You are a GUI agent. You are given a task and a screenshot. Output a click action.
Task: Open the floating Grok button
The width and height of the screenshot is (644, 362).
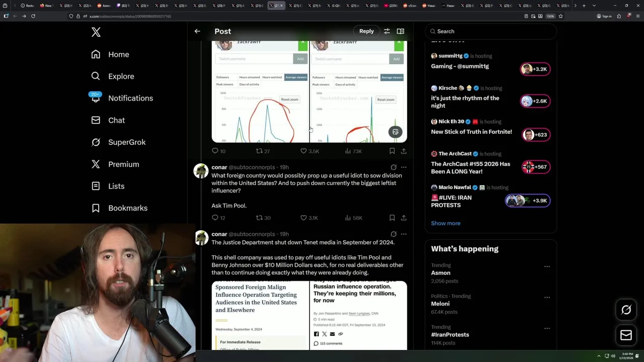point(626,310)
